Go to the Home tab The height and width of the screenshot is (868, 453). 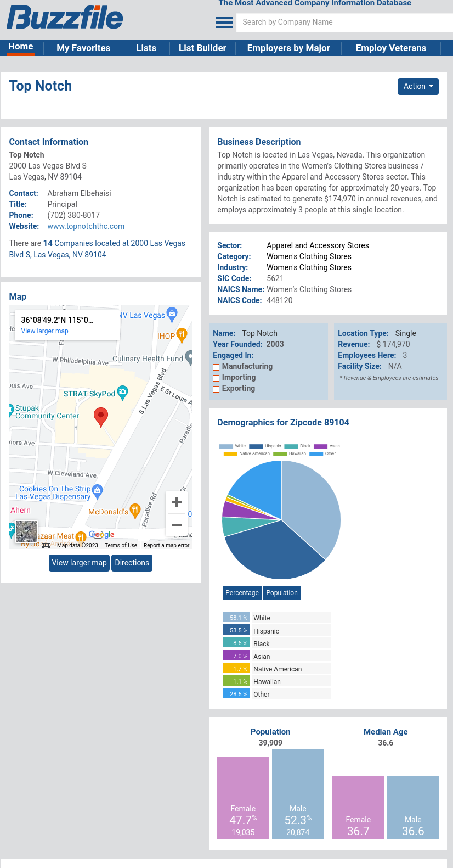pyautogui.click(x=21, y=47)
